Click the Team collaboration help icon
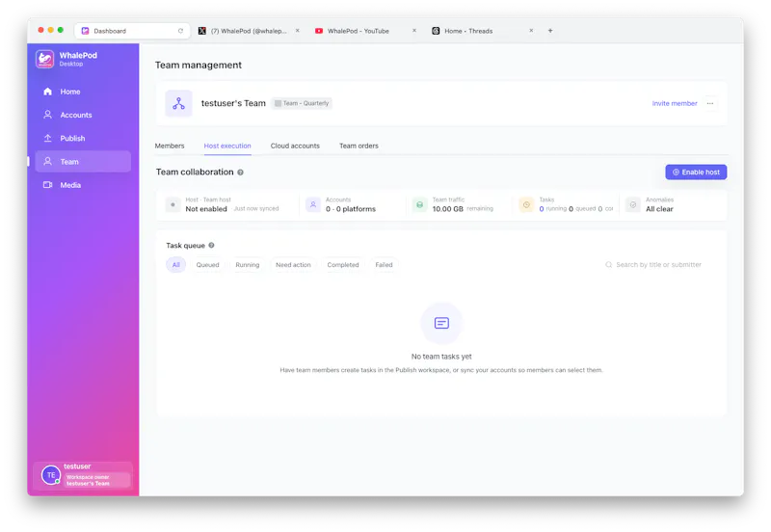This screenshot has width=771, height=532. [x=240, y=173]
